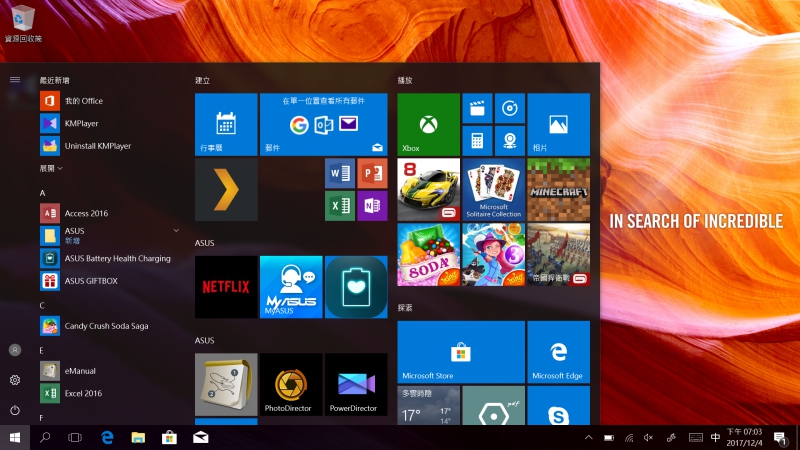Launch the MyASUS tile
Image resolution: width=800 pixels, height=450 pixels.
tap(291, 287)
